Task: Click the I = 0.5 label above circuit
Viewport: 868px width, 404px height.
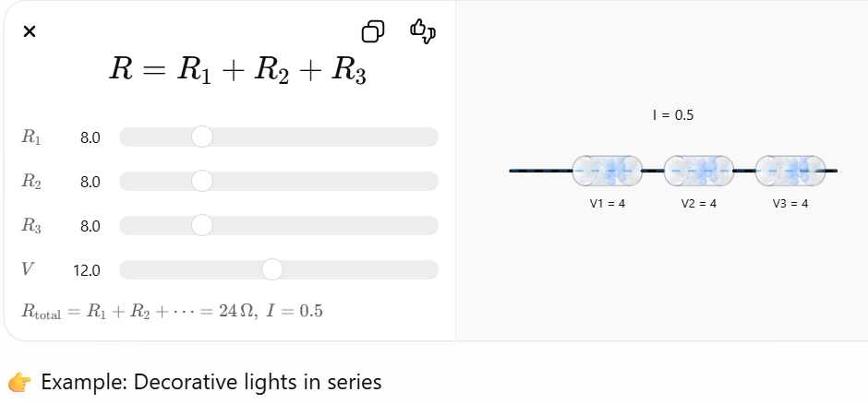Action: 672,116
